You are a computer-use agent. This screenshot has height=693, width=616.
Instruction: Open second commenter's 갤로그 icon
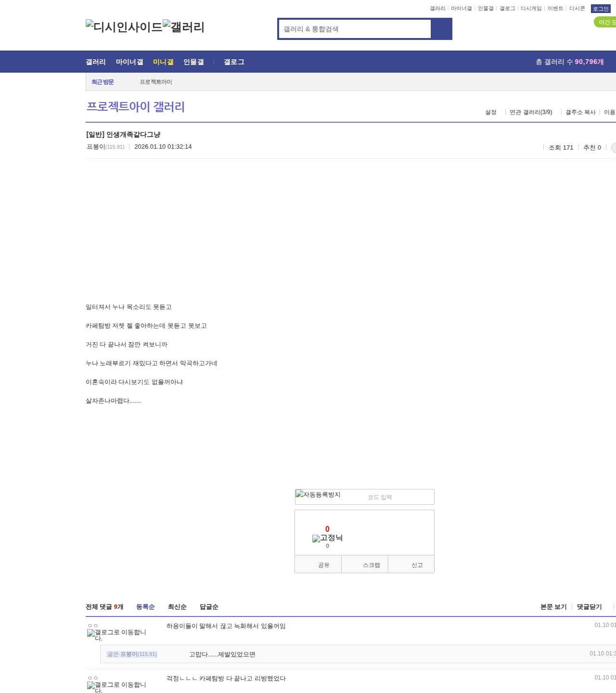point(116,687)
